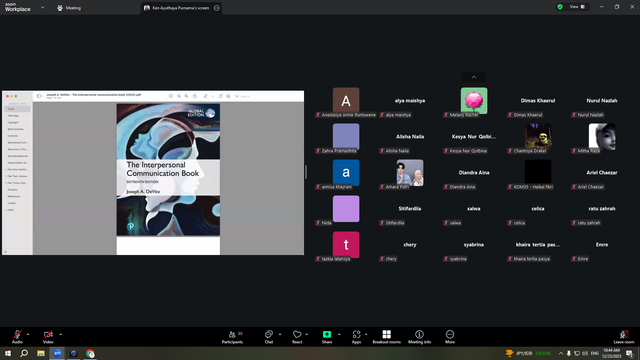Select Mitha Raya's photo tile
This screenshot has width=640, height=360.
[x=602, y=136]
